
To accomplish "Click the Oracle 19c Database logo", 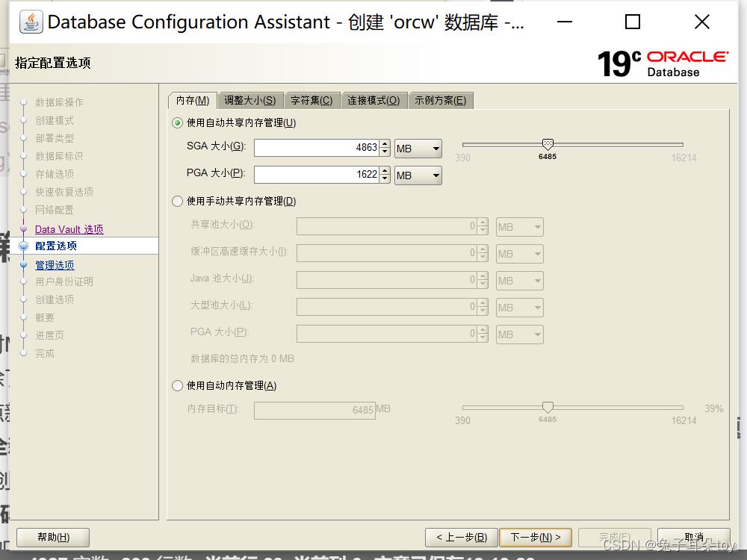I will pos(663,63).
